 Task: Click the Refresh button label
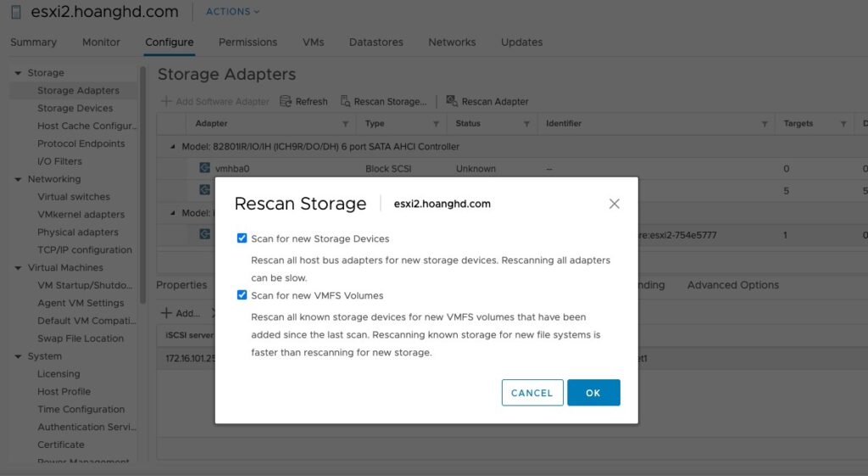pyautogui.click(x=311, y=102)
